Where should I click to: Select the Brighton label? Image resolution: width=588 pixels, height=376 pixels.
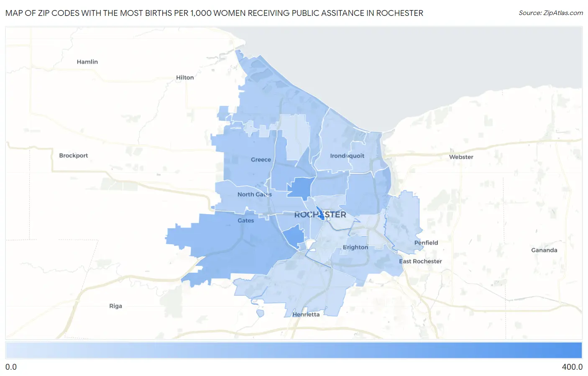point(355,247)
